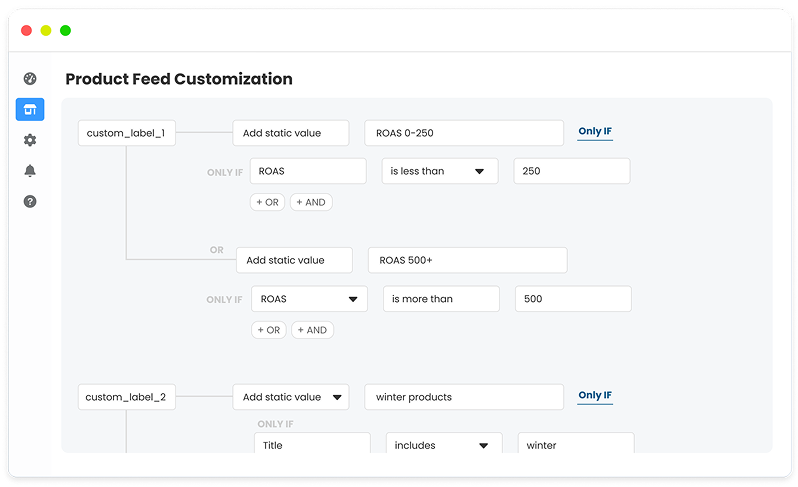Open the help question mark icon
This screenshot has height=487, width=798.
[x=30, y=201]
